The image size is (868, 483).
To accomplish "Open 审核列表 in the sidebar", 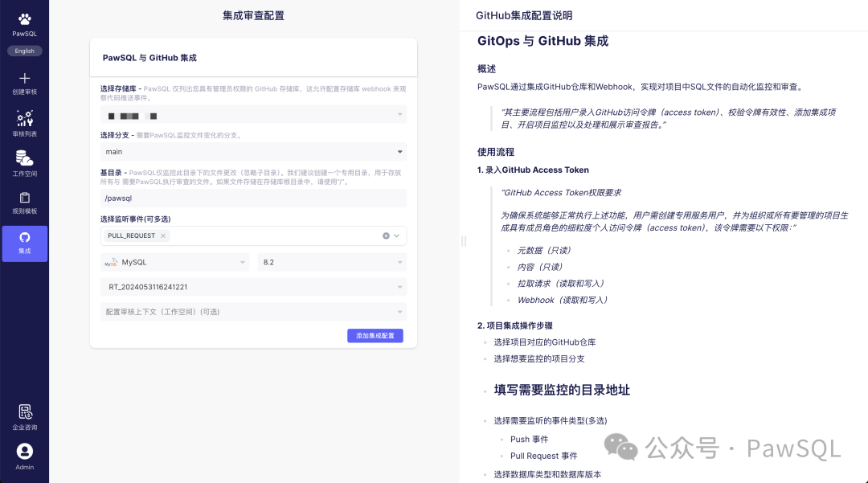I will tap(24, 123).
